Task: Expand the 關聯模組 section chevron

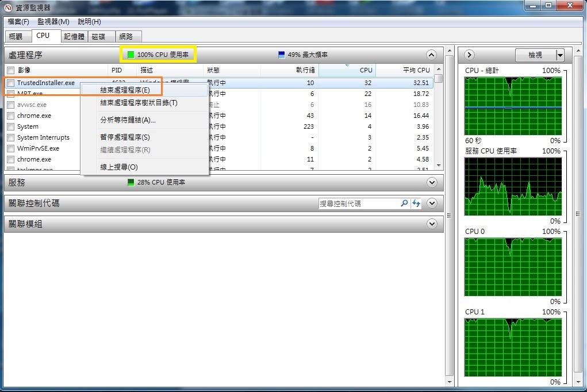Action: [x=432, y=224]
